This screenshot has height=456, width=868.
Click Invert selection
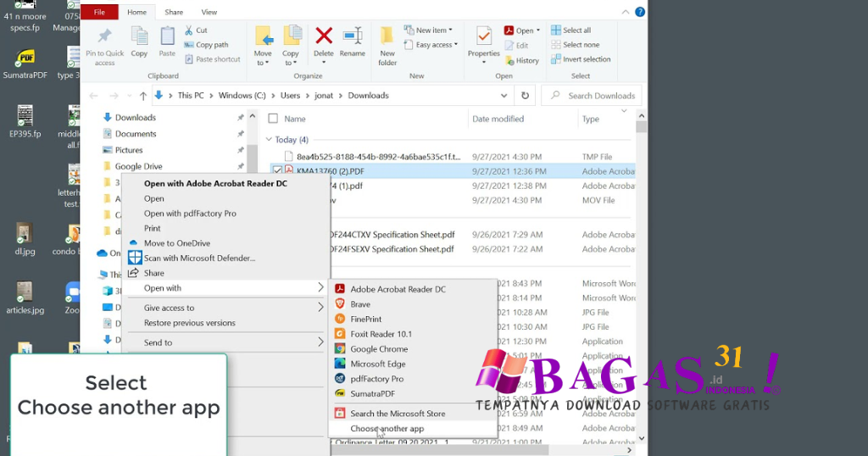(581, 59)
